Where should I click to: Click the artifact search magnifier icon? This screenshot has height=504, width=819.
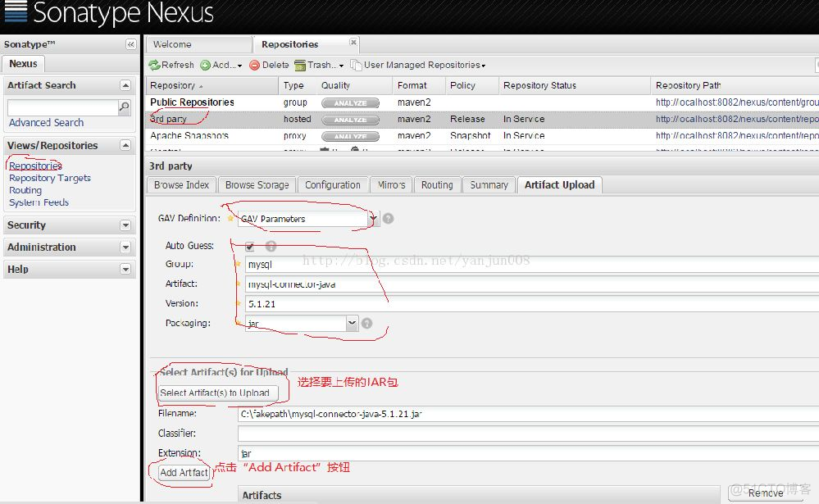click(x=125, y=107)
